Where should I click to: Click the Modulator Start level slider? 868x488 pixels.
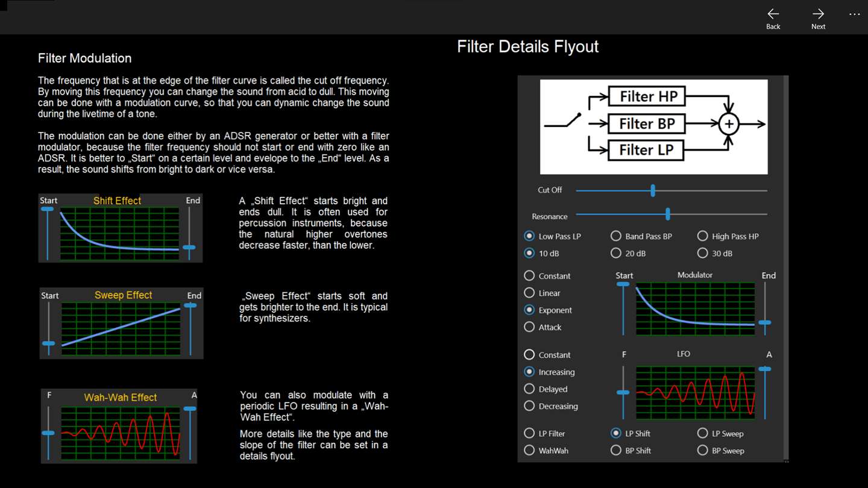pos(623,309)
